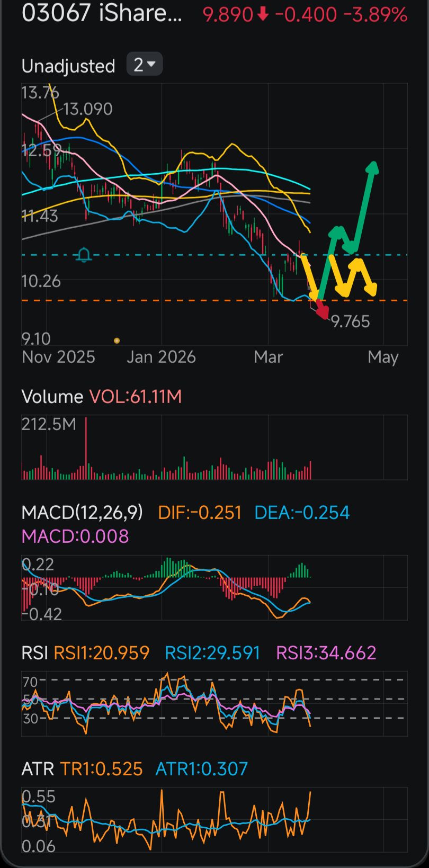Tap the orange event dot on chart

(117, 341)
